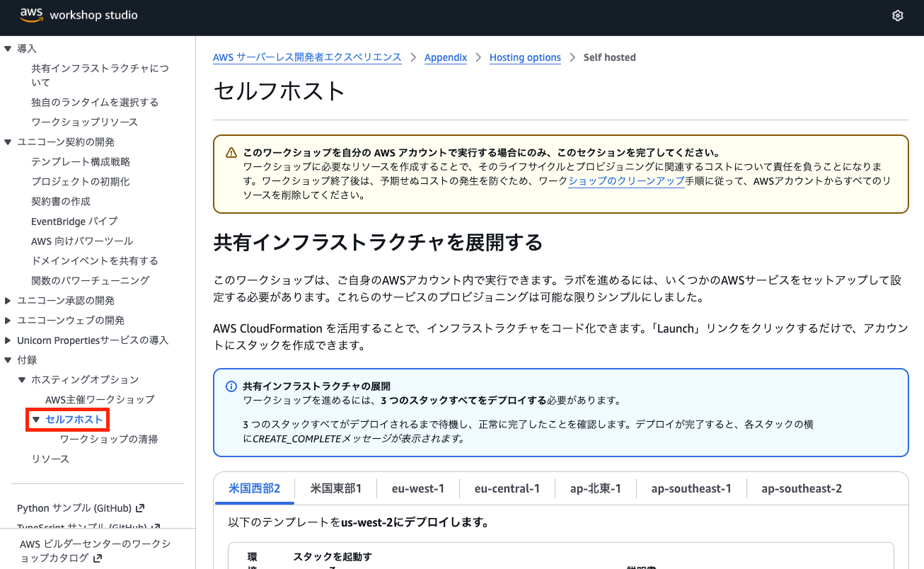Click the AWS logo in the top bar

tap(30, 15)
